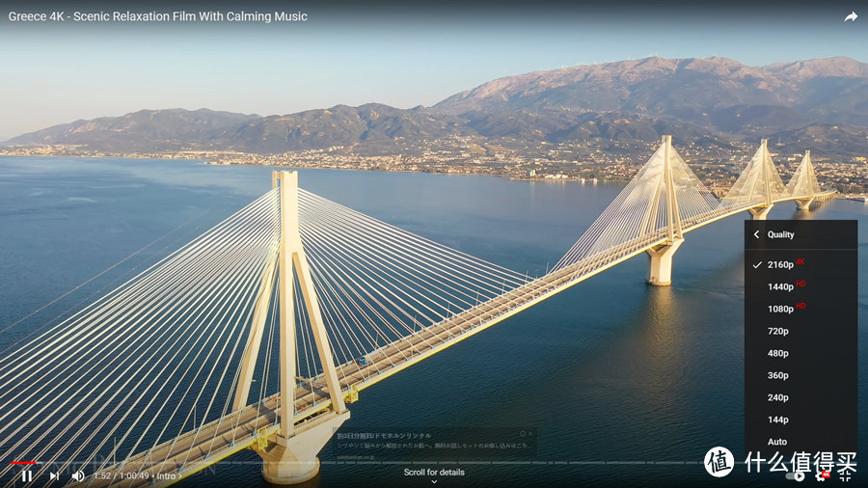The height and width of the screenshot is (488, 868).
Task: Exit full screen mode
Action: pyautogui.click(x=845, y=476)
